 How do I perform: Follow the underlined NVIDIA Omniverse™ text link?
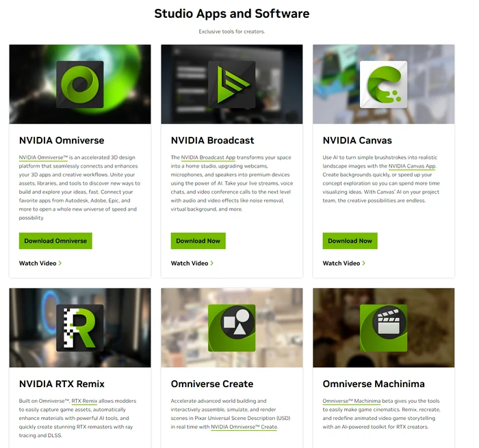(43, 157)
